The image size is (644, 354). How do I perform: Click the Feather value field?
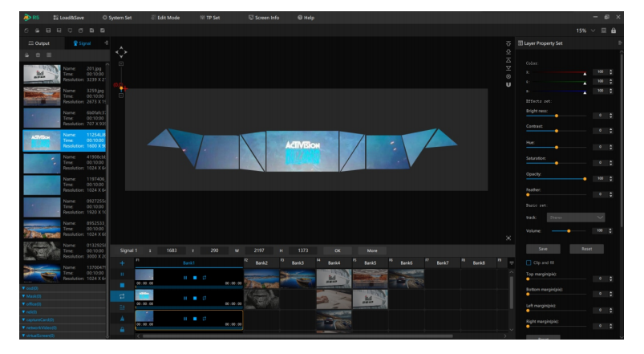pyautogui.click(x=600, y=194)
